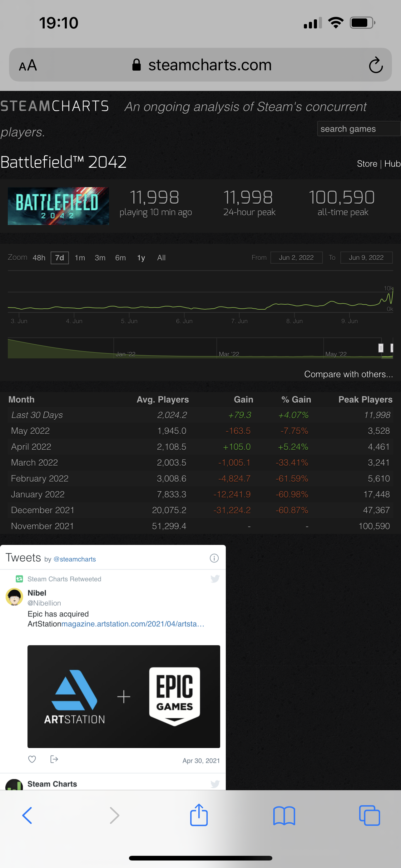Tap the Apr 30, 2021 tweet date
401x868 pixels.
[x=201, y=761]
